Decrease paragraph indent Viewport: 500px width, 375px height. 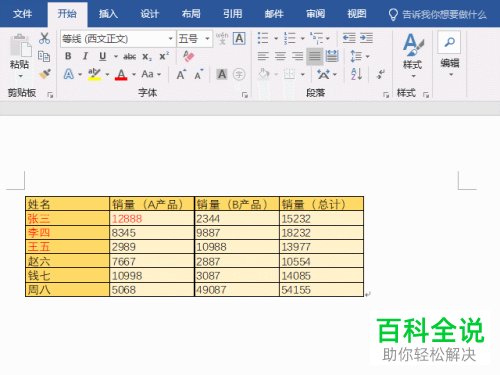pos(349,38)
